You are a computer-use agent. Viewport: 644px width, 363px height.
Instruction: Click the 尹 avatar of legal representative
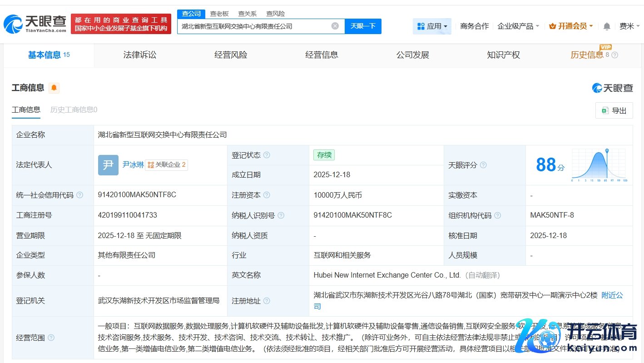108,165
